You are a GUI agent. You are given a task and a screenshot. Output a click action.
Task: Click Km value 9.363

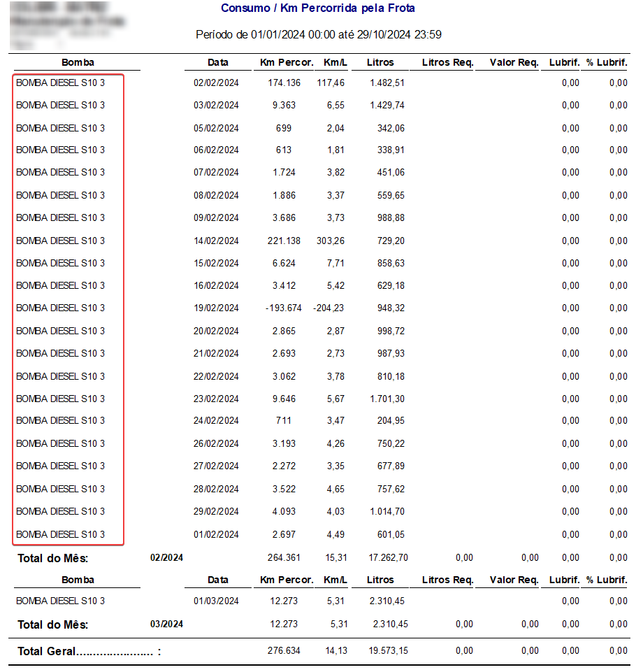[x=284, y=105]
